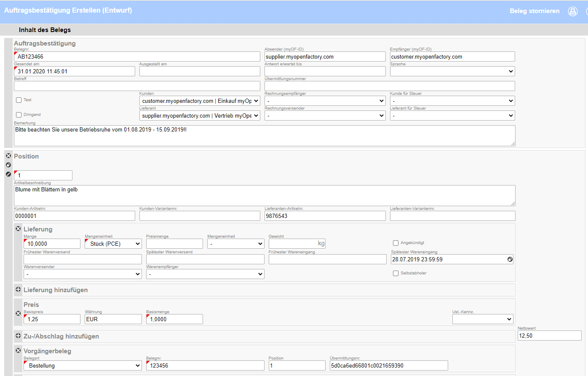Click the Basismenge field showing 1,0000

click(174, 319)
